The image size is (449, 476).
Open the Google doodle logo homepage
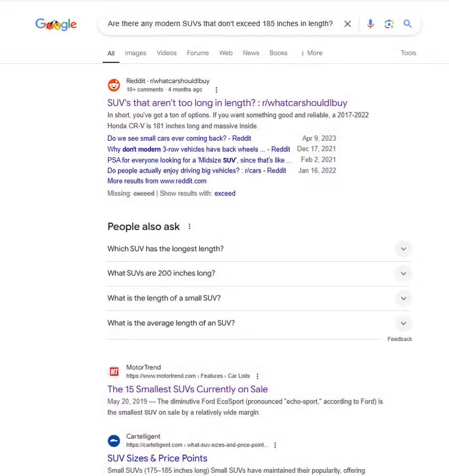pos(56,25)
